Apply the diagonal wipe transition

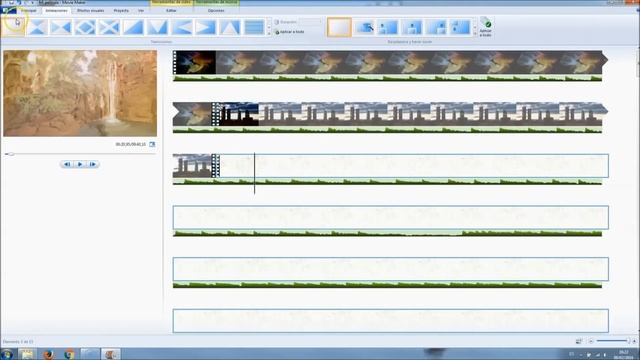(x=133, y=27)
